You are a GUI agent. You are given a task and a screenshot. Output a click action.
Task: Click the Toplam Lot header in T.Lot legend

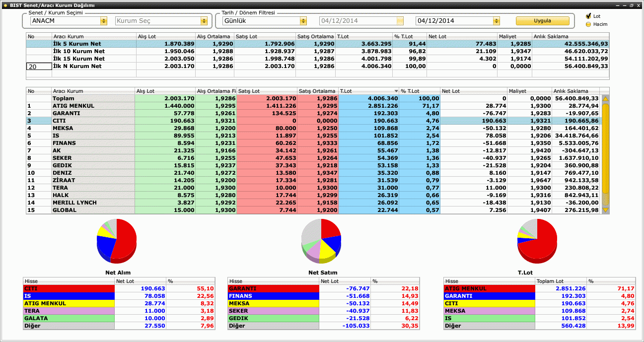pos(561,281)
